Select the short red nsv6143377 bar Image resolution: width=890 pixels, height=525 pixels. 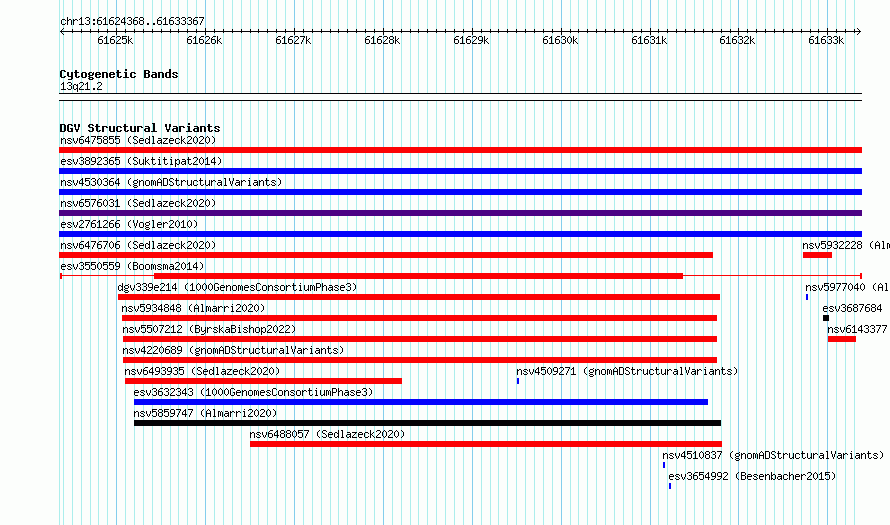(842, 339)
